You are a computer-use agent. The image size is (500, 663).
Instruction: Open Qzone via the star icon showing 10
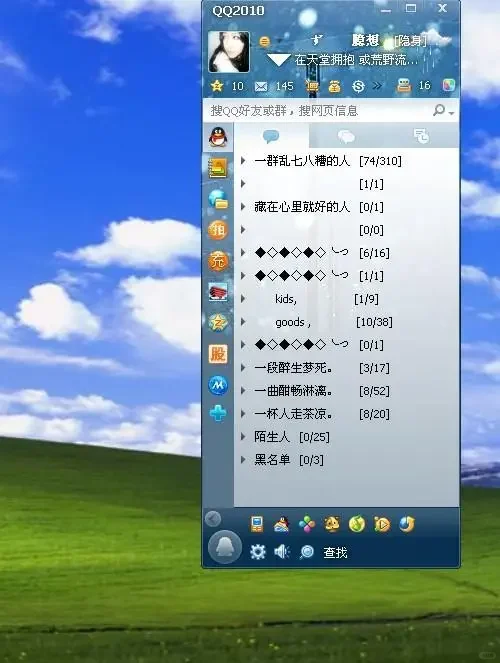pyautogui.click(x=217, y=86)
